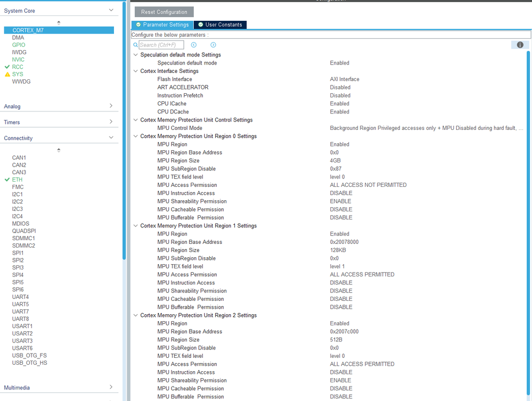Collapse Cortex Memory Protection Unit Region 0 Settings

tap(135, 136)
